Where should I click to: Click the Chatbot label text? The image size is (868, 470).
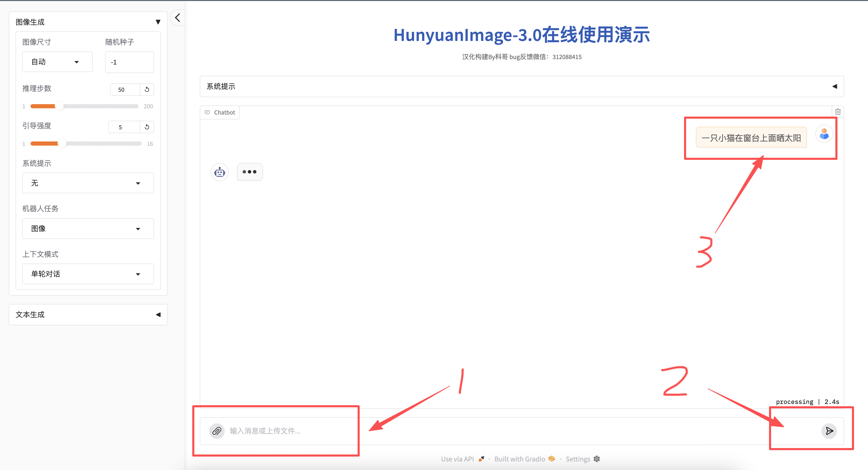coord(224,112)
